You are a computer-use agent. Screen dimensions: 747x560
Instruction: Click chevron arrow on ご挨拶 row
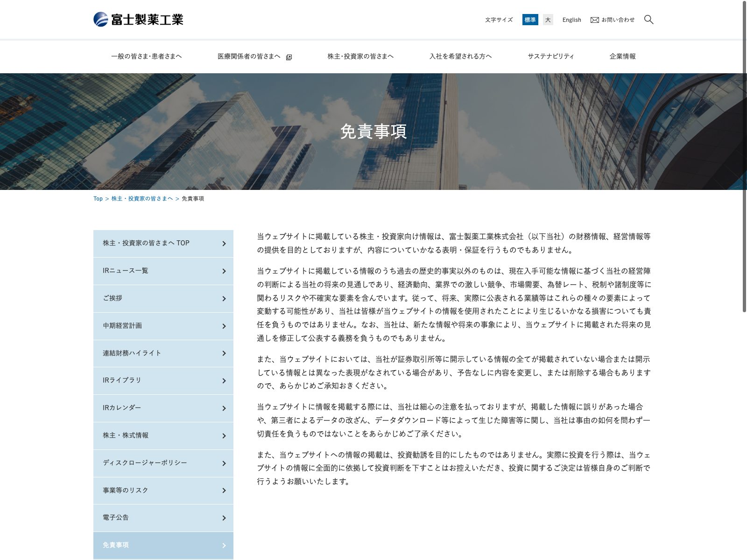coord(224,299)
